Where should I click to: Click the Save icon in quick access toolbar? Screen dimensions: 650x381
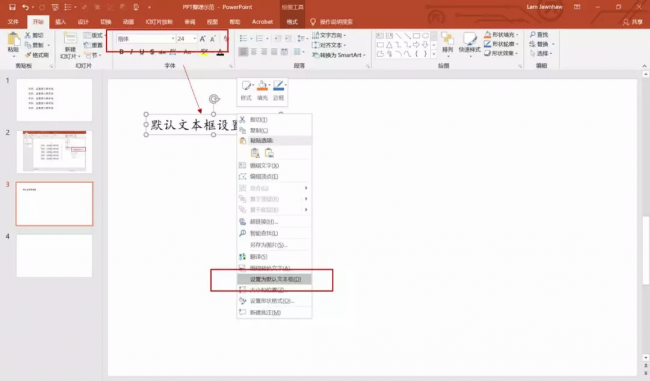click(x=12, y=7)
